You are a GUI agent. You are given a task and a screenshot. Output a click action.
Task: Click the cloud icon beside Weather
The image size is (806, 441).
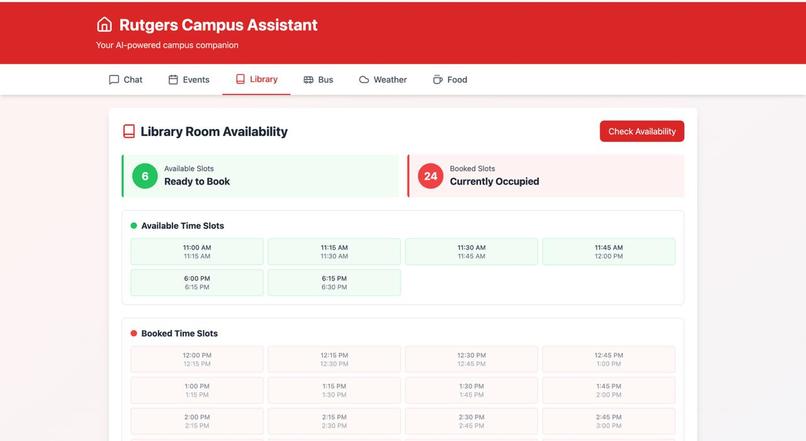tap(364, 80)
